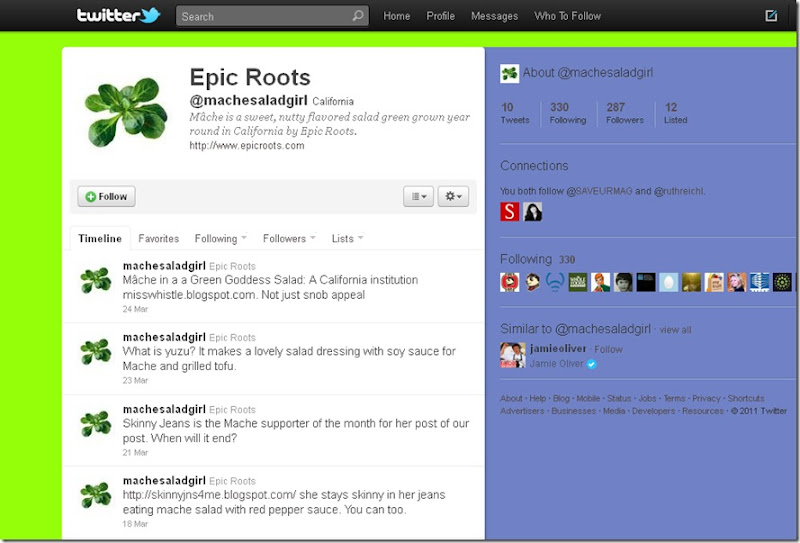Open the list actions dropdown button
800x543 pixels.
(418, 196)
